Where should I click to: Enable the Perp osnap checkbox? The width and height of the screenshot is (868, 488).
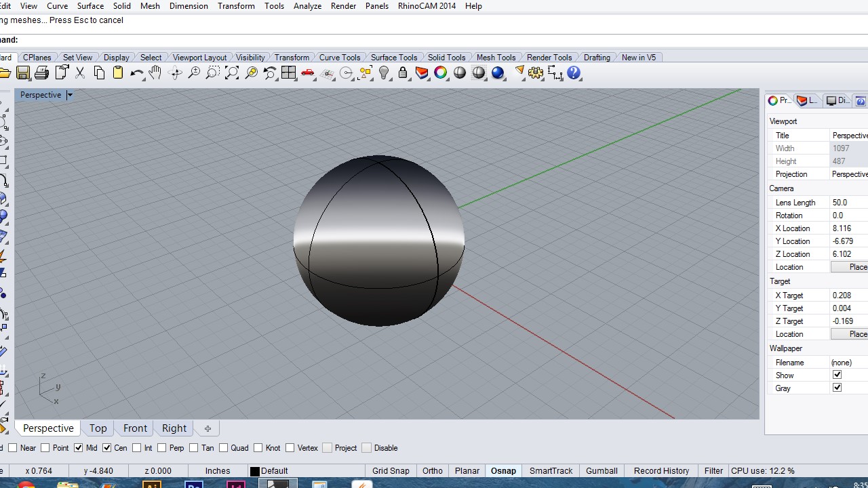click(162, 448)
